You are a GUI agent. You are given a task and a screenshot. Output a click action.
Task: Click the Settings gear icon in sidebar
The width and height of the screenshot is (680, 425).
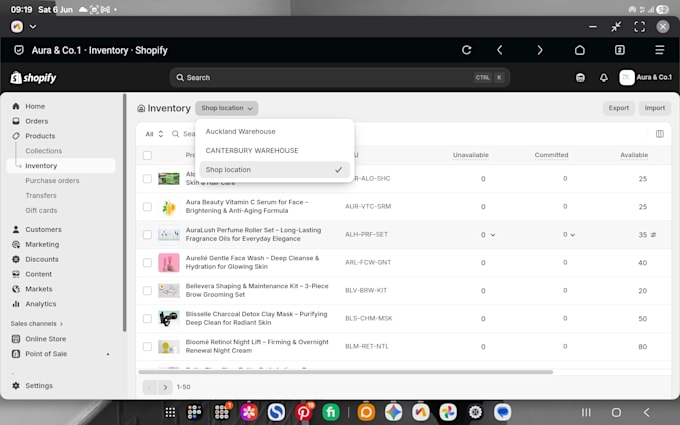pyautogui.click(x=16, y=386)
